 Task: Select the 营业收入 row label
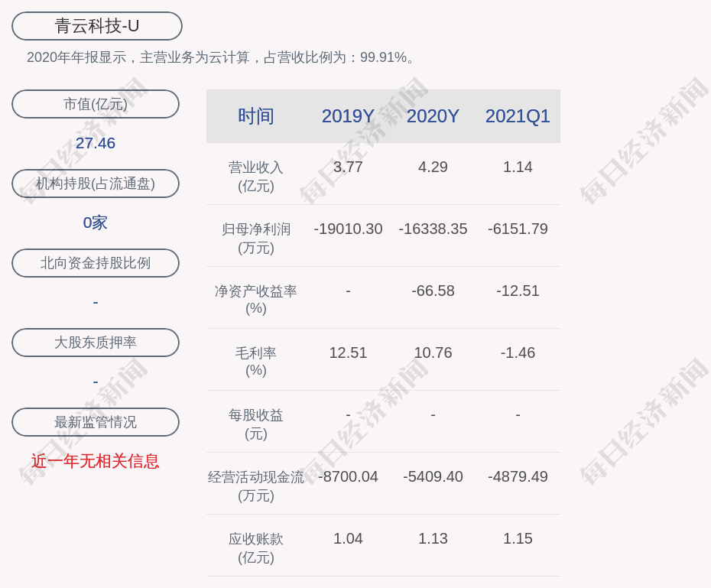point(256,176)
